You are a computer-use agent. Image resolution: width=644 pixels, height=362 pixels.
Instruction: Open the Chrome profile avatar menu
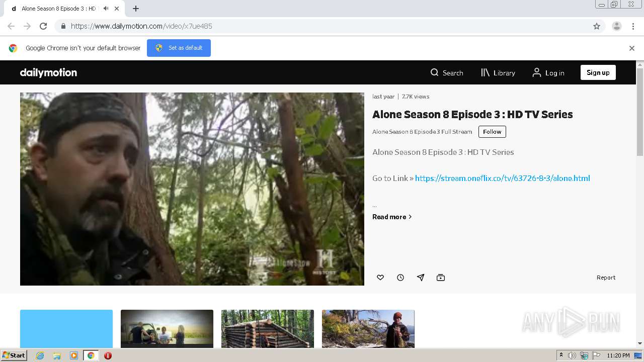[617, 26]
